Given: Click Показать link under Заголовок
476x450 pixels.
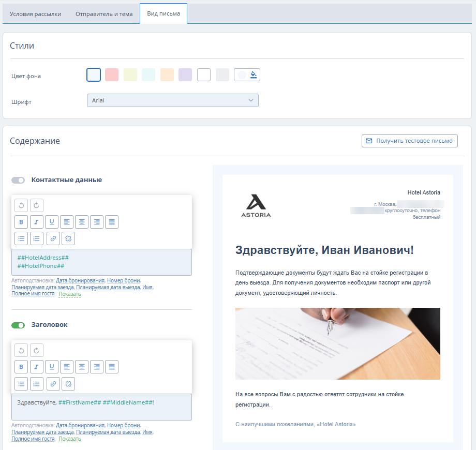Looking at the screenshot, I should (x=70, y=439).
